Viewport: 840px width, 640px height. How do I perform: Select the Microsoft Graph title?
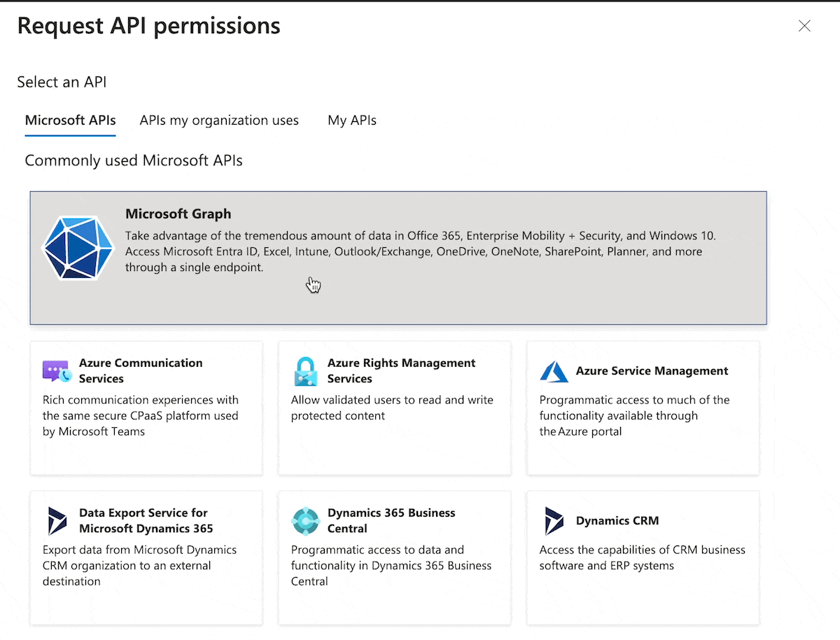pyautogui.click(x=178, y=214)
